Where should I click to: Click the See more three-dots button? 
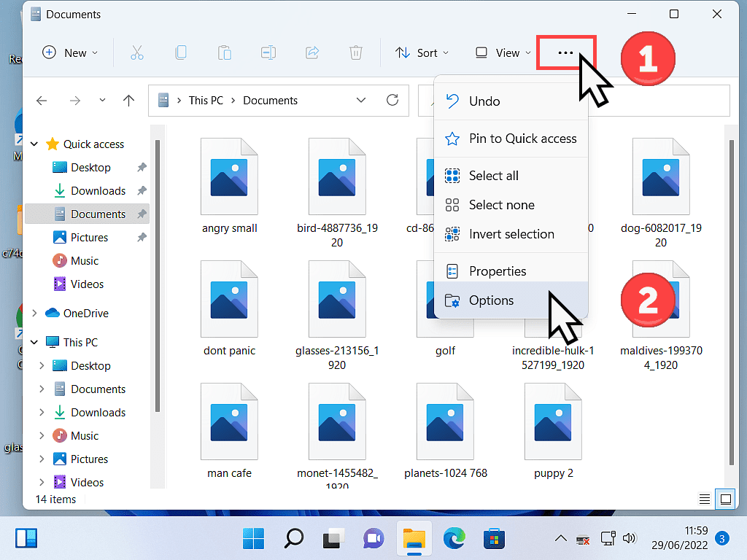pos(565,53)
